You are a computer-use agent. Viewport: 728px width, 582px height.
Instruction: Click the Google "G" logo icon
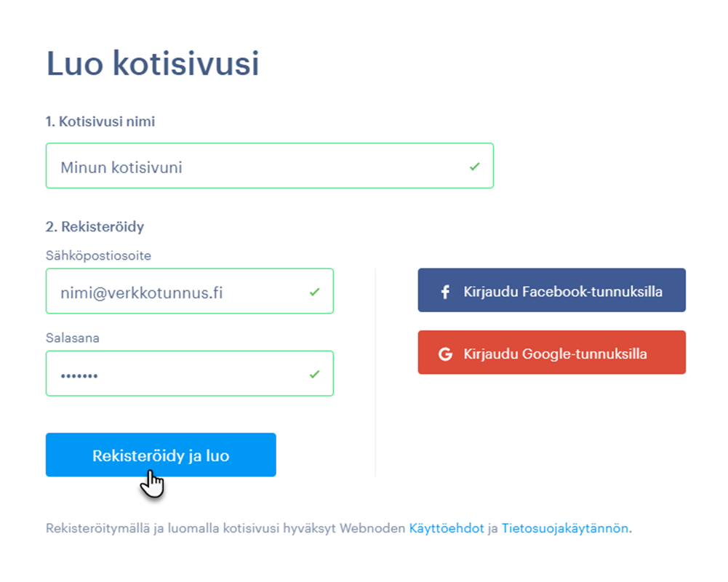coord(445,354)
